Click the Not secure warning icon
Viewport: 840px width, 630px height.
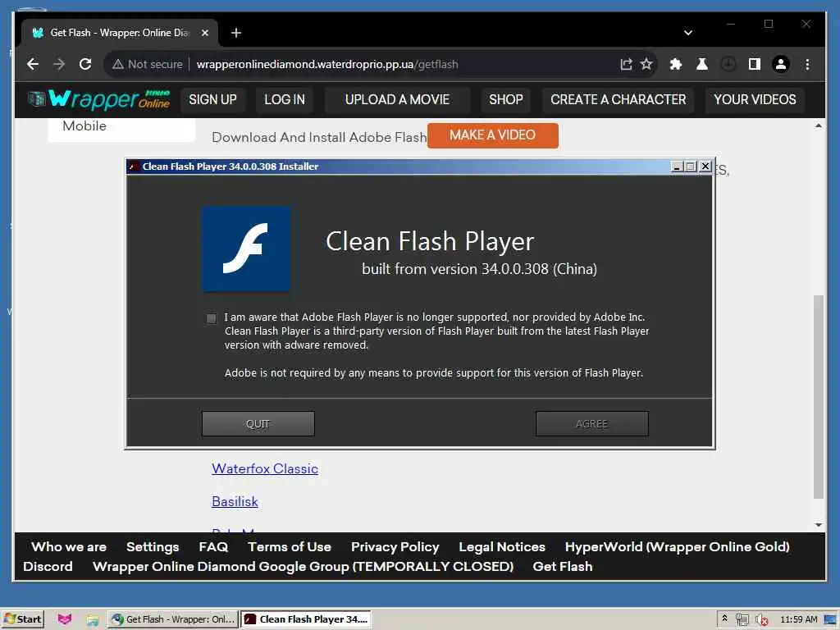[118, 64]
